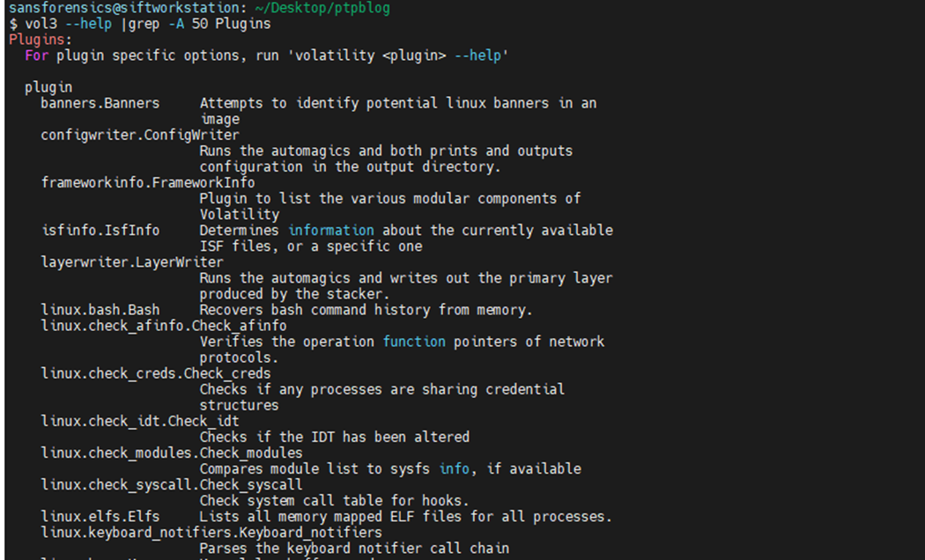
Task: Click the isfinfo.IsfInfo plugin name
Action: tap(100, 231)
